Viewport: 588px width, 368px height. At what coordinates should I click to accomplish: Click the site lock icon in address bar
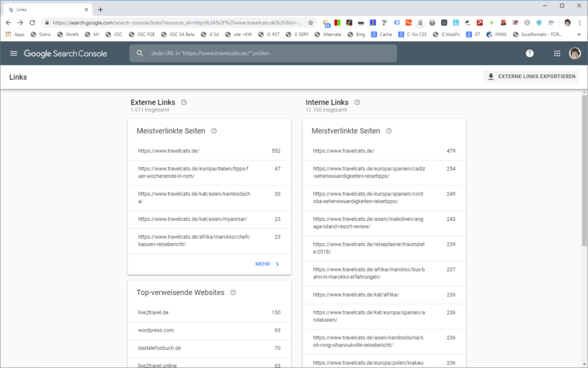(47, 22)
